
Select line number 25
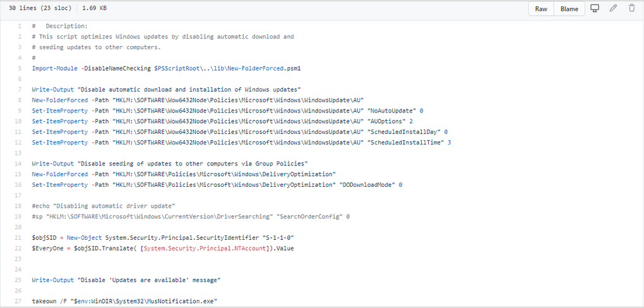(18, 280)
